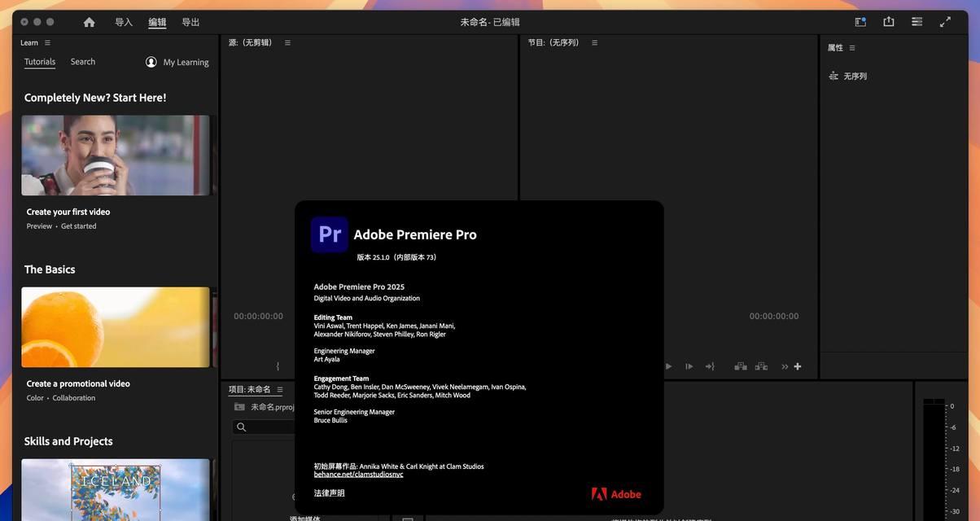The image size is (980, 521).
Task: Open the Button Editor plus icon
Action: click(x=798, y=366)
